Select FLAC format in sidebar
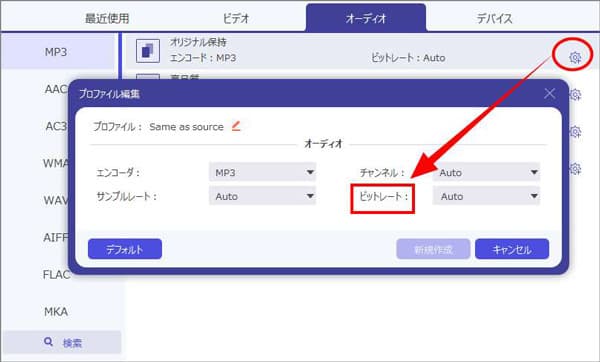600x362 pixels. coord(56,274)
